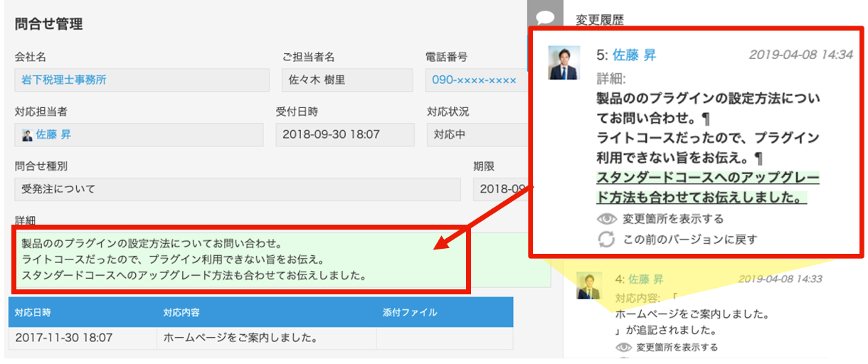The image size is (868, 364).
Task: Click the eye icon in entry 5
Action: [x=606, y=219]
